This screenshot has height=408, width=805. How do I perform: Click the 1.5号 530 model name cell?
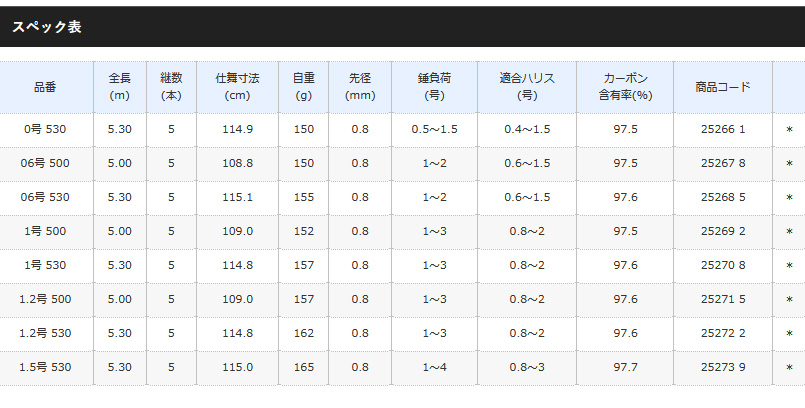tap(45, 368)
